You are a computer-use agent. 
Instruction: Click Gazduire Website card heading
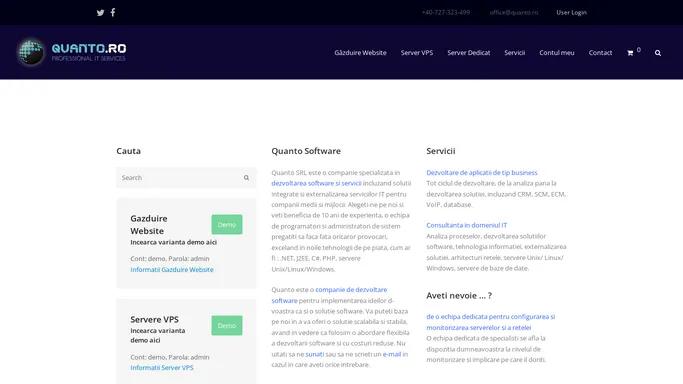(149, 225)
